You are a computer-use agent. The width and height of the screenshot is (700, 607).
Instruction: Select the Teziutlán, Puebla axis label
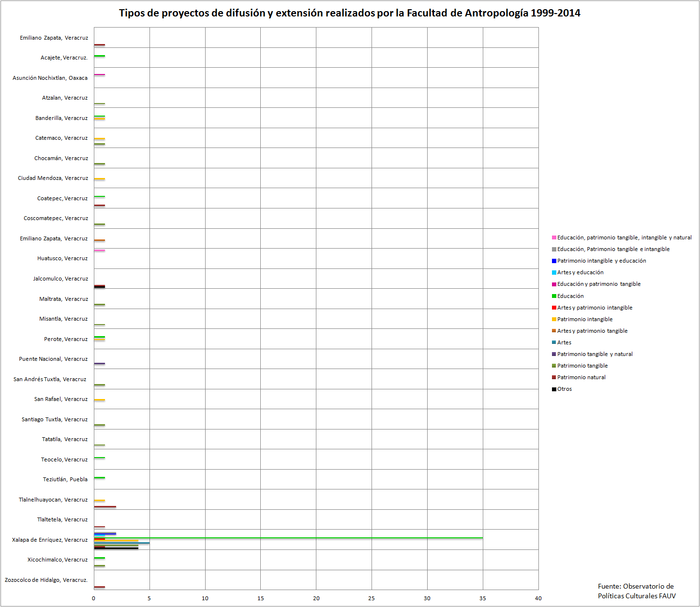click(64, 479)
